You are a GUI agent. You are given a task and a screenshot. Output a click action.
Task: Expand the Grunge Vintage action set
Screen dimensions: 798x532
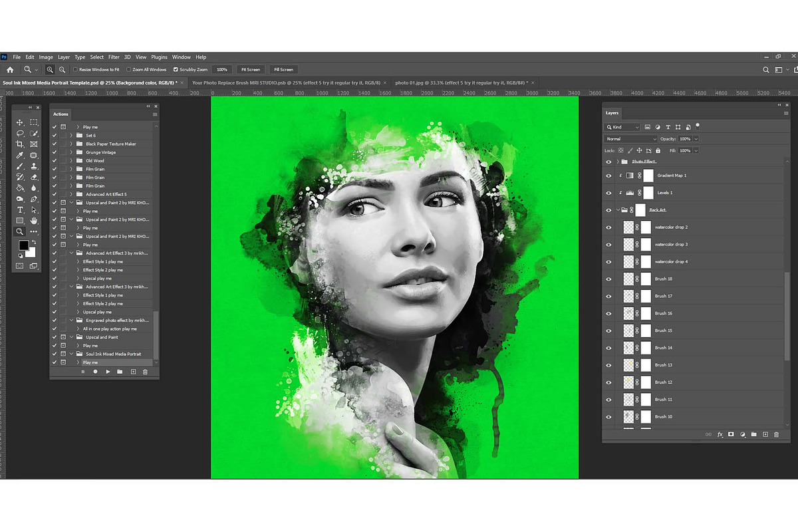pyautogui.click(x=71, y=152)
